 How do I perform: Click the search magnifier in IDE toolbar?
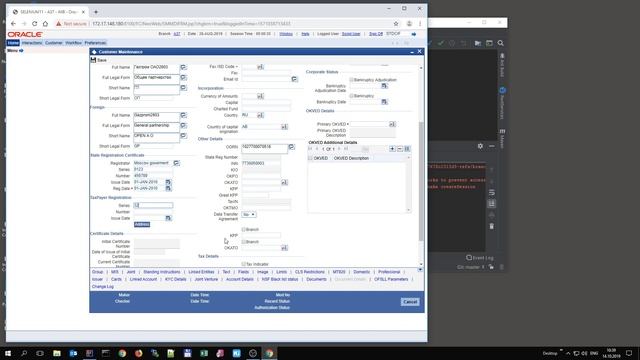click(501, 43)
